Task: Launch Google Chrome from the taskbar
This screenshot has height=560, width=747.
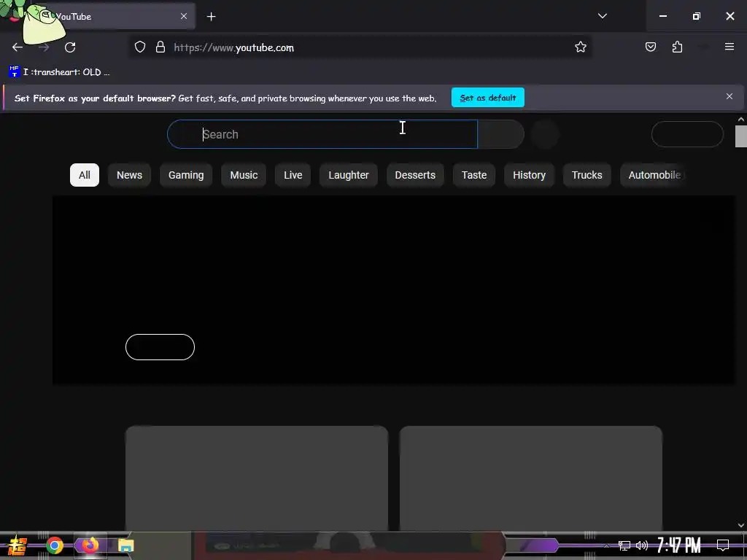Action: click(x=54, y=545)
